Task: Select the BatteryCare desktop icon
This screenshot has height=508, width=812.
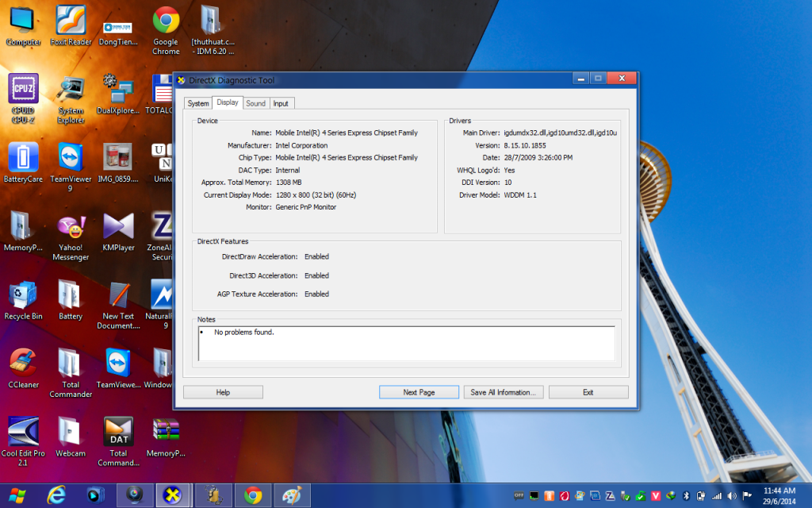Action: tap(23, 160)
